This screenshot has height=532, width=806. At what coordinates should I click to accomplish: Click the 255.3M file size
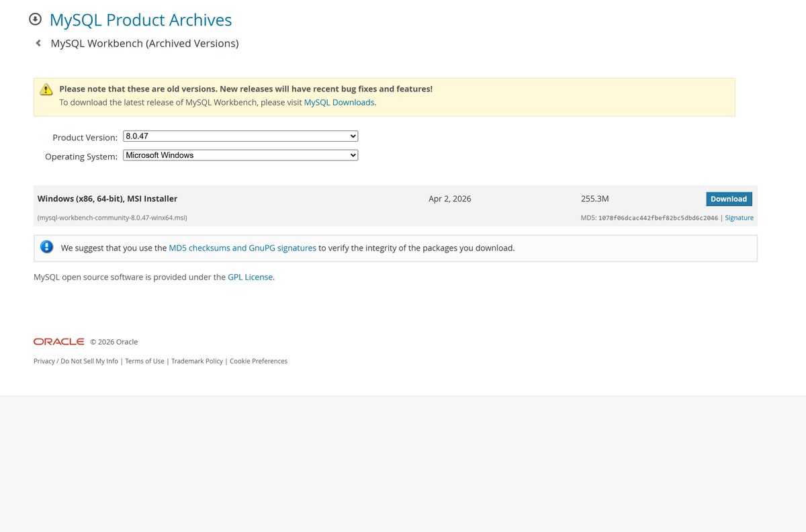[x=595, y=199]
